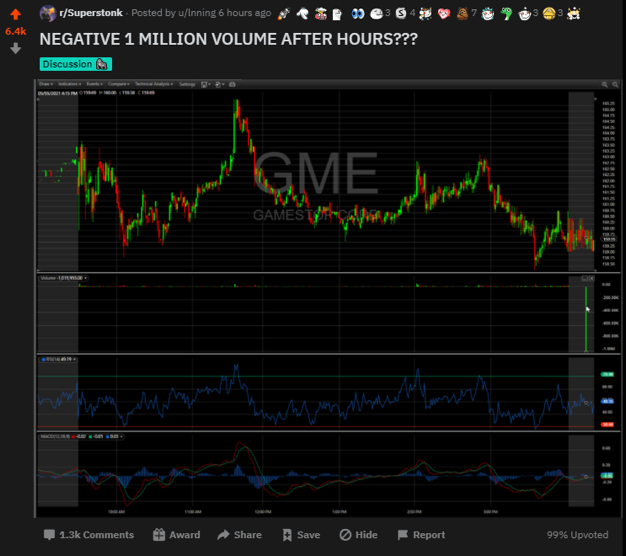Minimize the Volume indicator panel
Image resolution: width=626 pixels, height=556 pixels.
tap(585, 278)
